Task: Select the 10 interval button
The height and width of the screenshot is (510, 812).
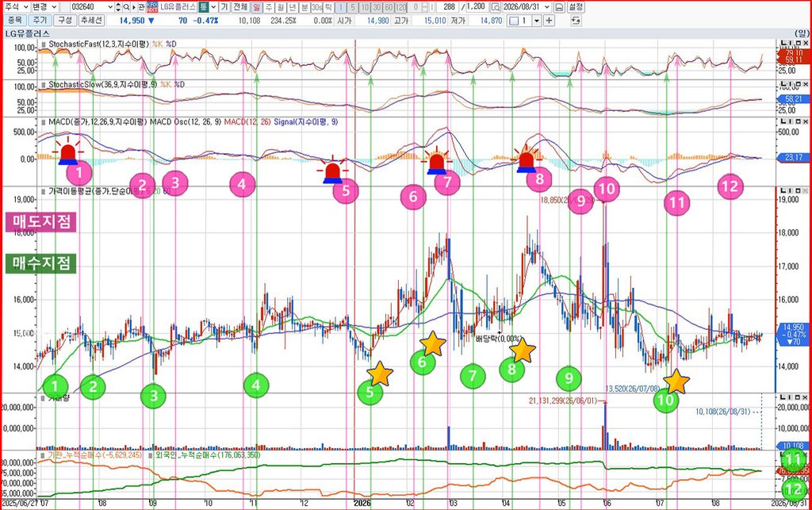Action: pos(365,7)
